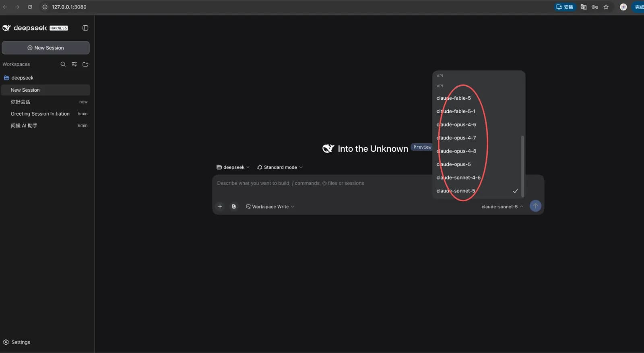Focus the prompt description input field
Image resolution: width=644 pixels, height=353 pixels.
point(322,183)
